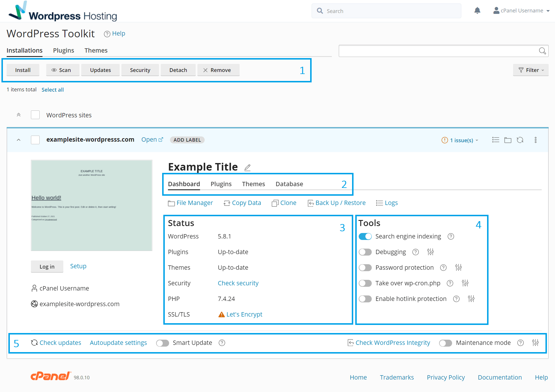Open the cPanel Username account dropdown
This screenshot has width=555, height=392.
pos(521,11)
